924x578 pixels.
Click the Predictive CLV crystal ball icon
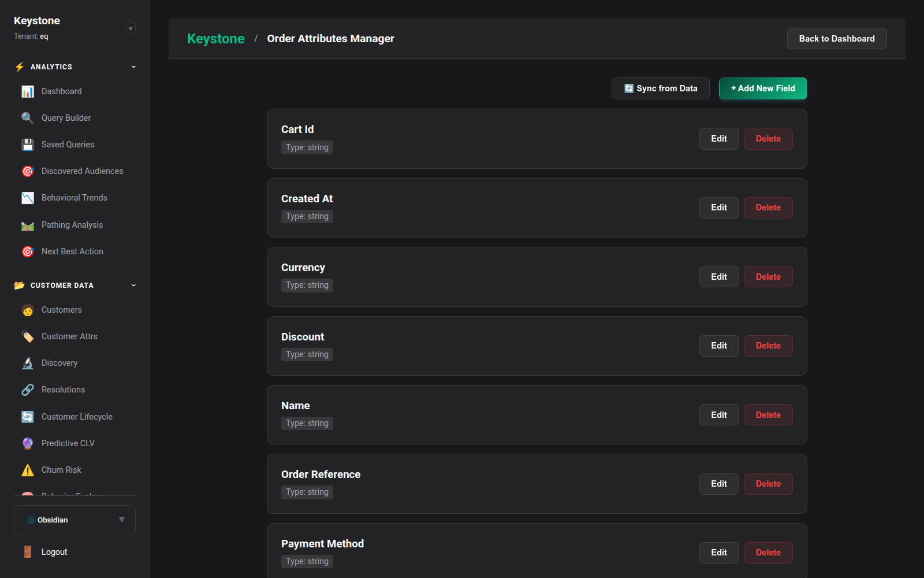click(x=28, y=443)
